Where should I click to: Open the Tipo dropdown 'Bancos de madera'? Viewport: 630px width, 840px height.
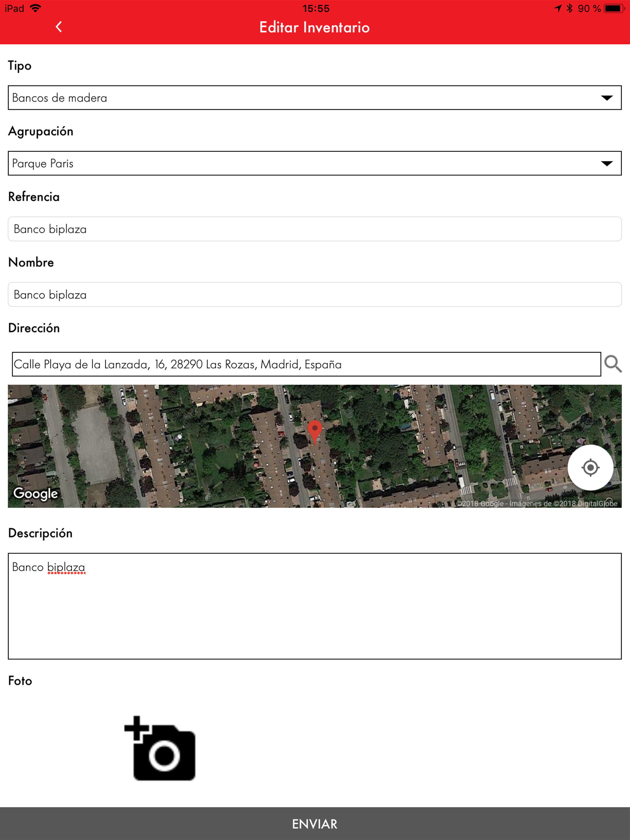click(x=315, y=97)
